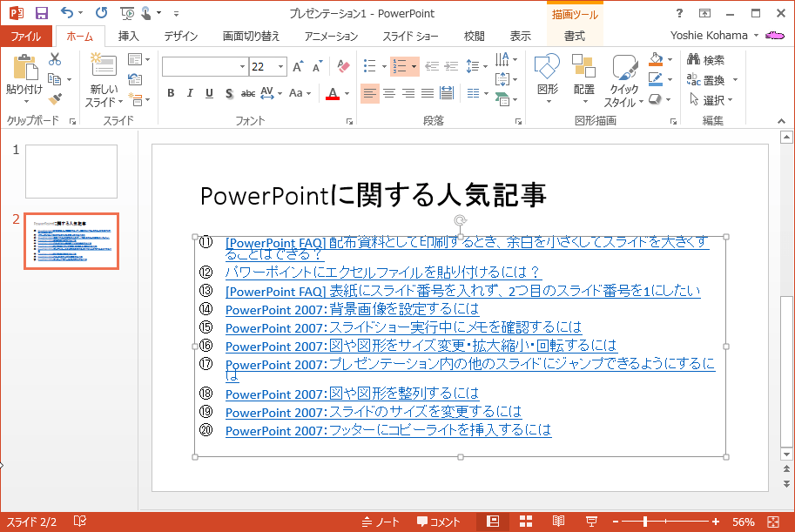Image resolution: width=795 pixels, height=532 pixels.
Task: Click the Find (検索) binoculars button
Action: click(706, 60)
